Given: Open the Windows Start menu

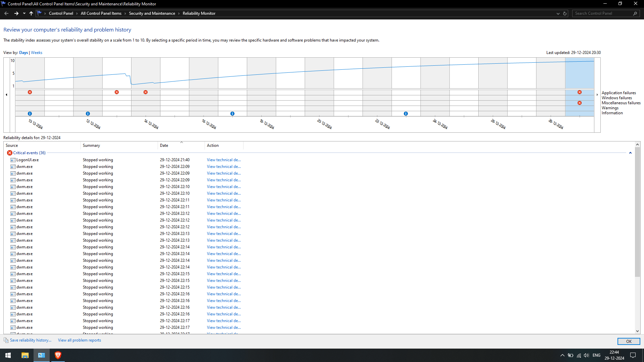Looking at the screenshot, I should point(8,355).
